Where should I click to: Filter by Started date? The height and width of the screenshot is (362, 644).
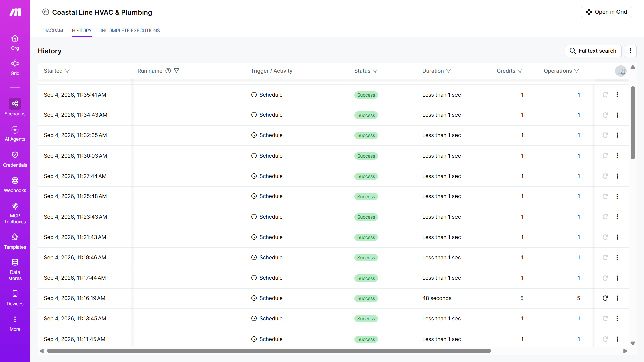pos(67,71)
